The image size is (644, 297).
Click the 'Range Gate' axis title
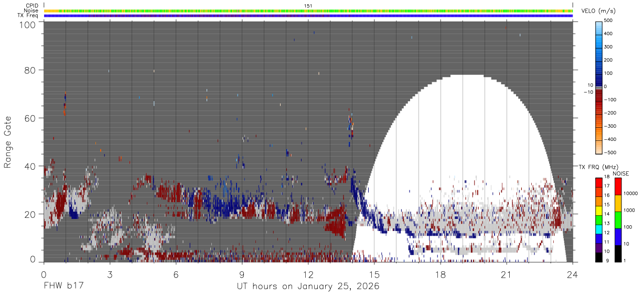pos(8,142)
